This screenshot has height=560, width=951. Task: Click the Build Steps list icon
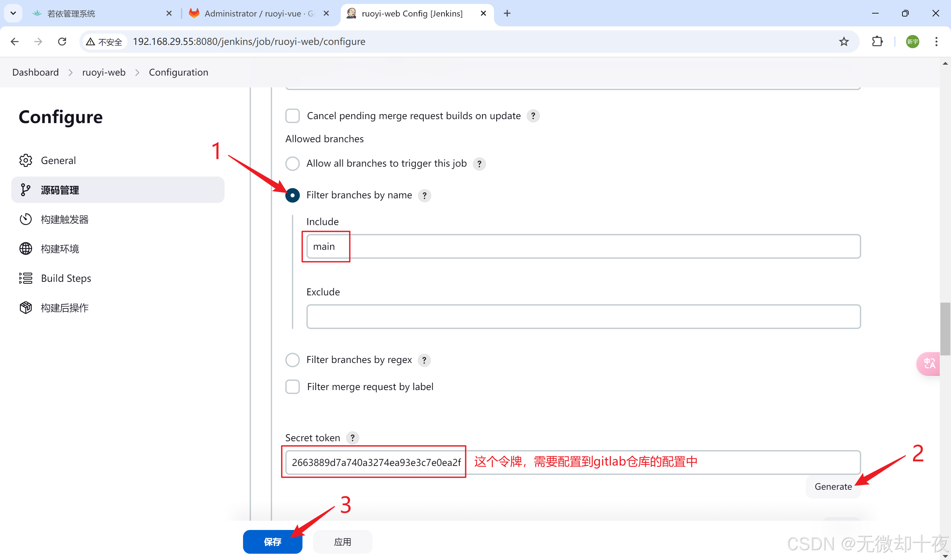[26, 278]
